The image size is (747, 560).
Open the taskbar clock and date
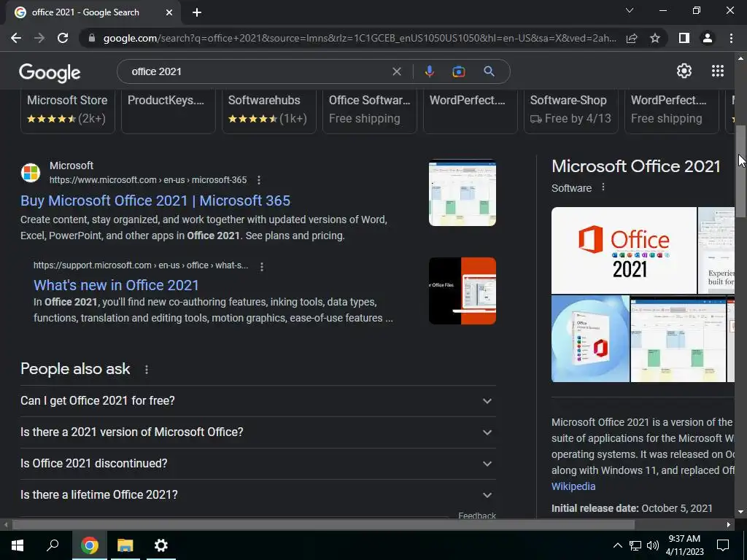(x=684, y=545)
